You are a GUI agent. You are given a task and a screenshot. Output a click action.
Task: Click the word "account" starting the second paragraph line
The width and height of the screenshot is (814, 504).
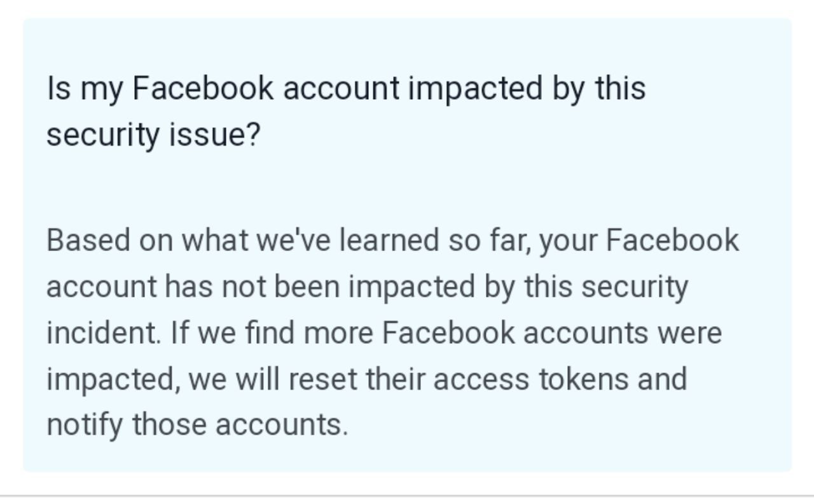pos(100,287)
